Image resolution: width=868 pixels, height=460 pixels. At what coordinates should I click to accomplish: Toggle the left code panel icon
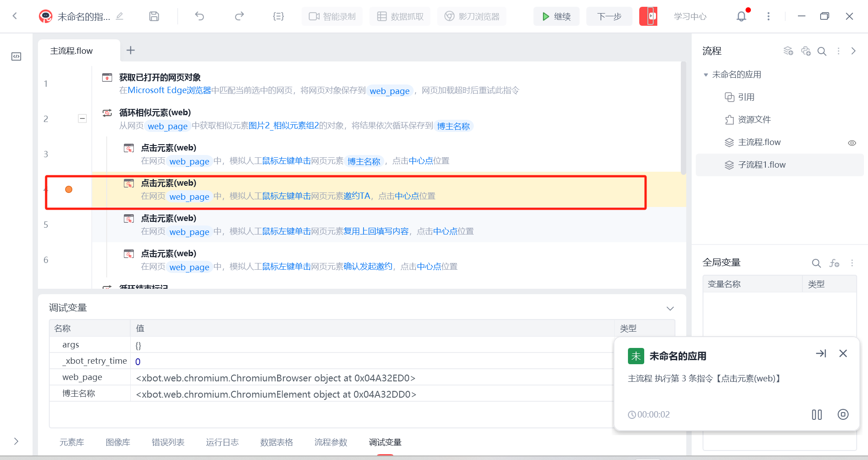click(x=16, y=56)
